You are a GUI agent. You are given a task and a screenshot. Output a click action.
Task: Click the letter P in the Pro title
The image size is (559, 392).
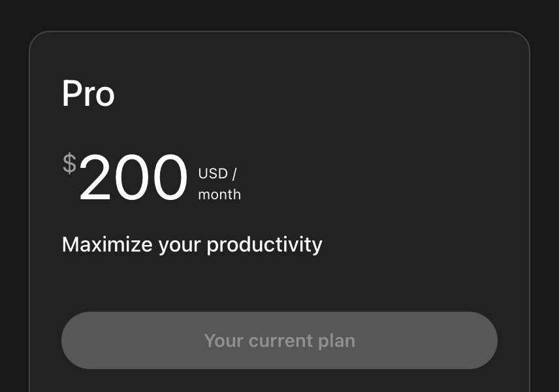(72, 93)
